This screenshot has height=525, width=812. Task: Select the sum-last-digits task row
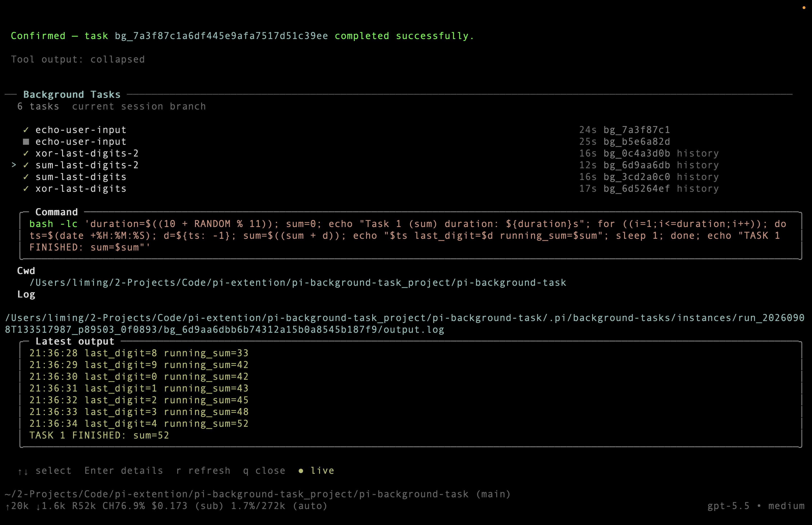tap(371, 177)
